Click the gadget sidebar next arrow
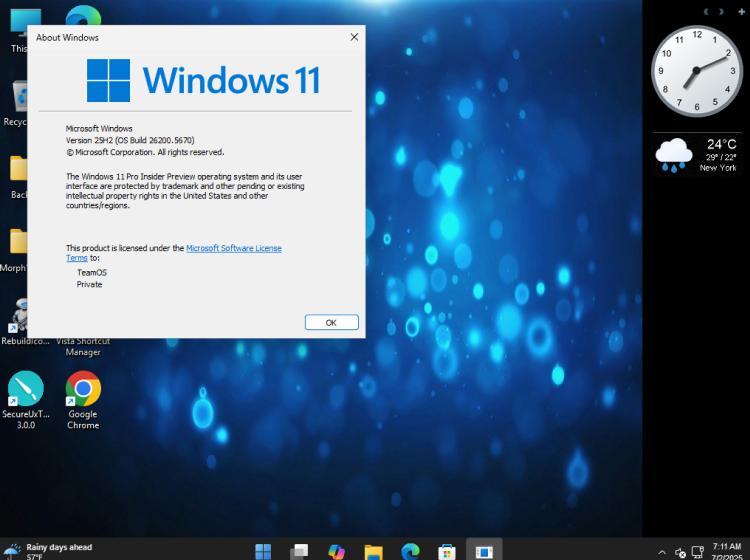Viewport: 750px width, 560px height. (x=721, y=11)
